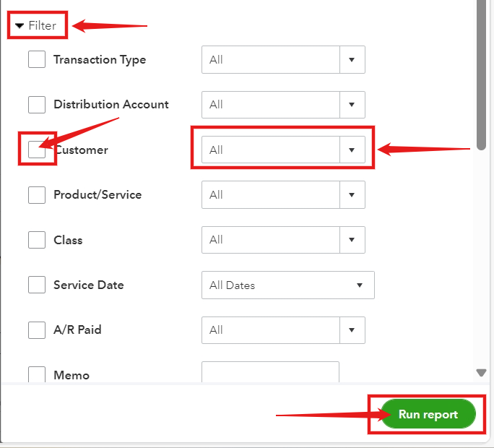Click the Run report button
494x448 pixels.
[428, 414]
